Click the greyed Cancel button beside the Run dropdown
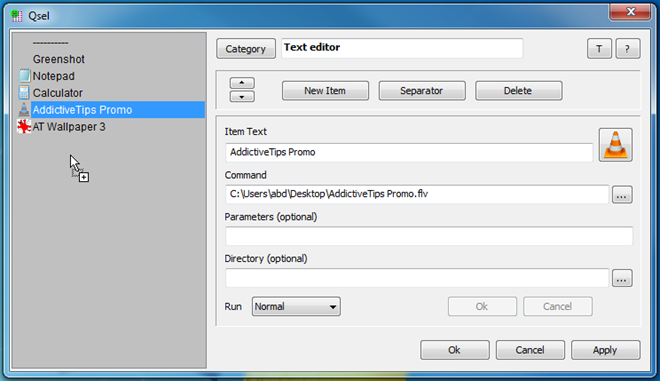This screenshot has height=381, width=660. tap(558, 306)
